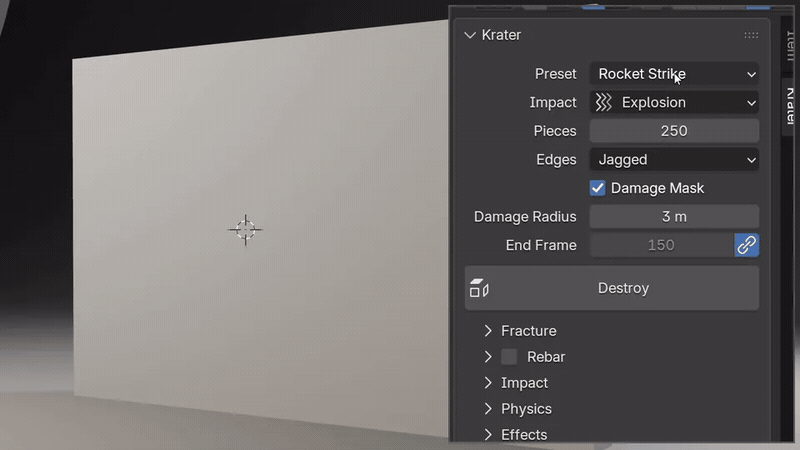Switch to the Krater sidebar tab
The image size is (800, 450).
[x=789, y=106]
